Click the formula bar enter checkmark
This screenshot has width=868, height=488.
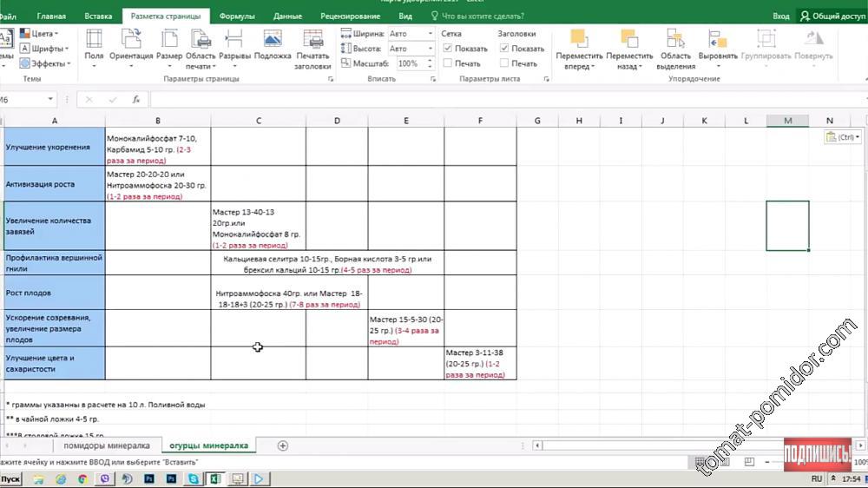point(113,100)
